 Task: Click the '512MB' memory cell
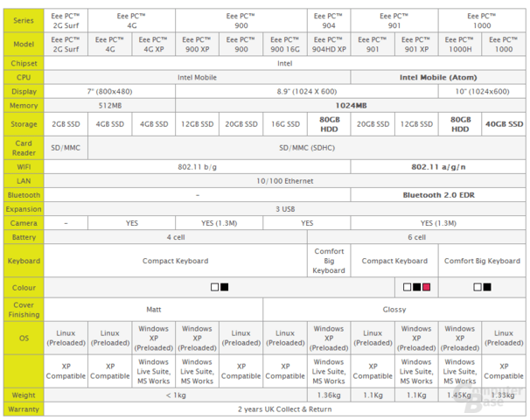[x=109, y=106]
